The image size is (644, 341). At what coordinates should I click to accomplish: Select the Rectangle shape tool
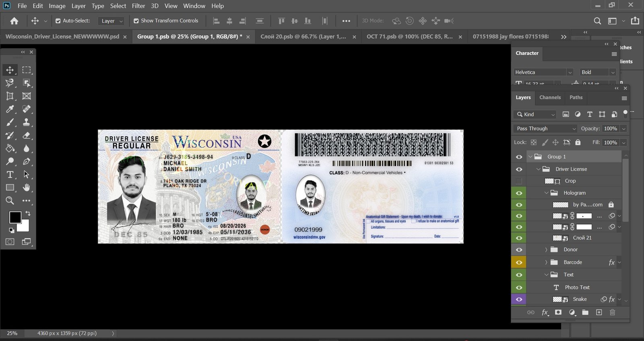coord(10,187)
